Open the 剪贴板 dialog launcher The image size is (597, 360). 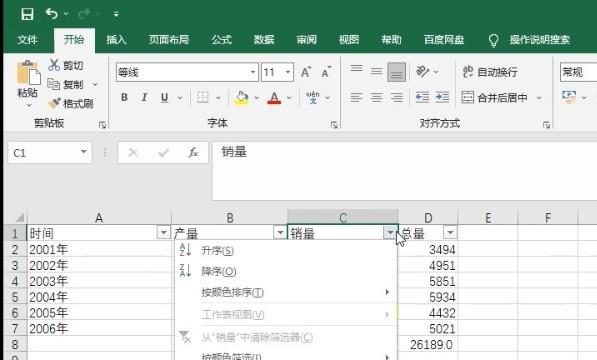(102, 124)
